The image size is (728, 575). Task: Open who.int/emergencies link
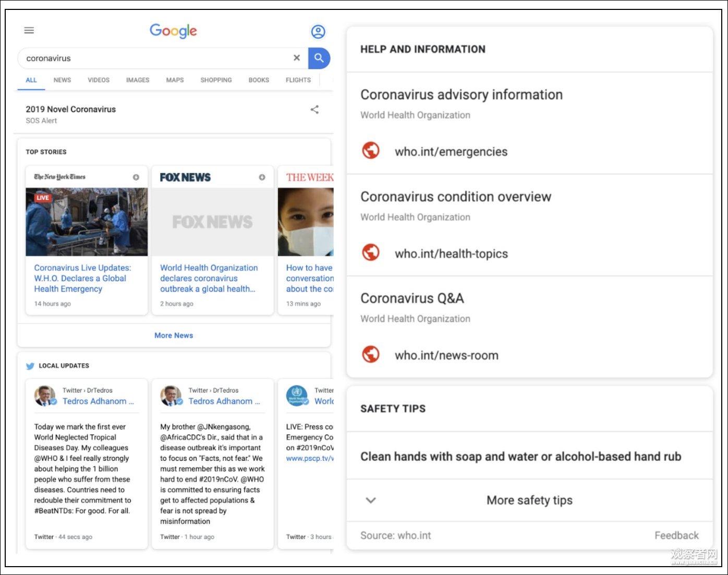[451, 152]
